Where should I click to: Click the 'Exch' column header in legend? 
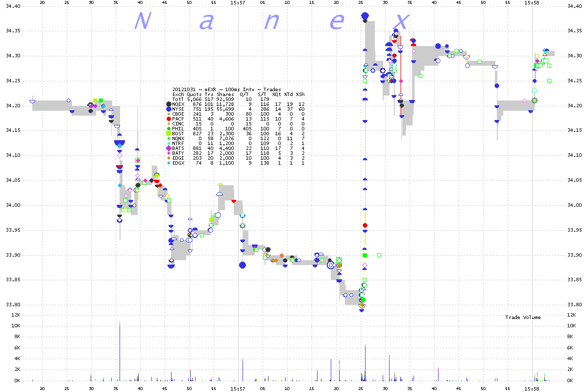coord(178,95)
